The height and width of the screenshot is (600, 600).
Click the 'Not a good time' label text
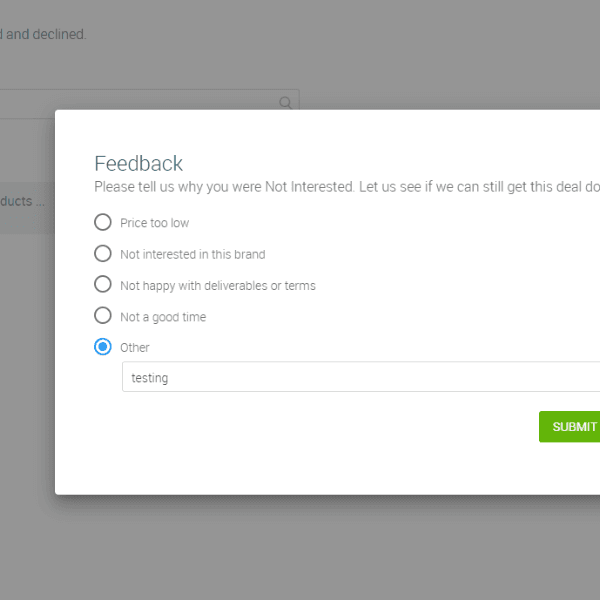162,316
